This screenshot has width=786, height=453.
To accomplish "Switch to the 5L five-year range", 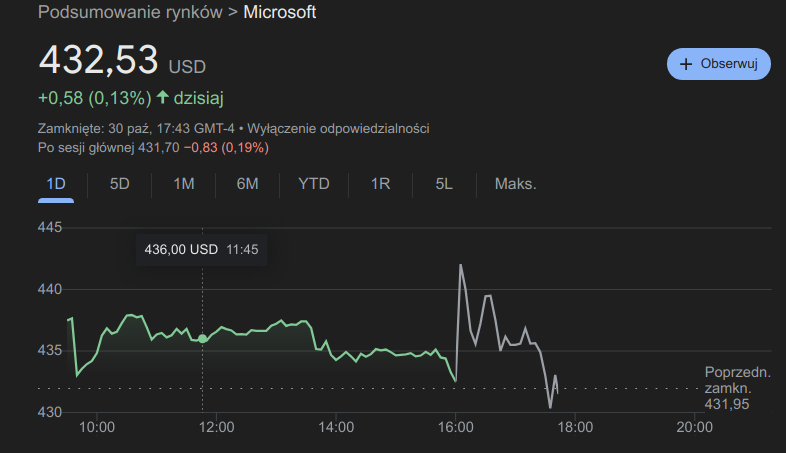I will pos(444,184).
